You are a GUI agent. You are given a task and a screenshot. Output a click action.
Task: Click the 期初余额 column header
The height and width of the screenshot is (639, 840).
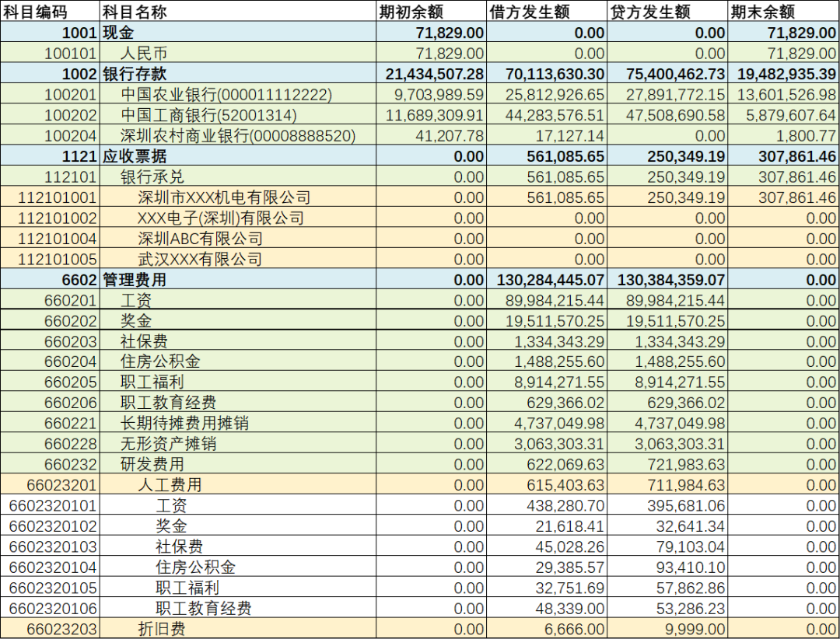pos(431,11)
